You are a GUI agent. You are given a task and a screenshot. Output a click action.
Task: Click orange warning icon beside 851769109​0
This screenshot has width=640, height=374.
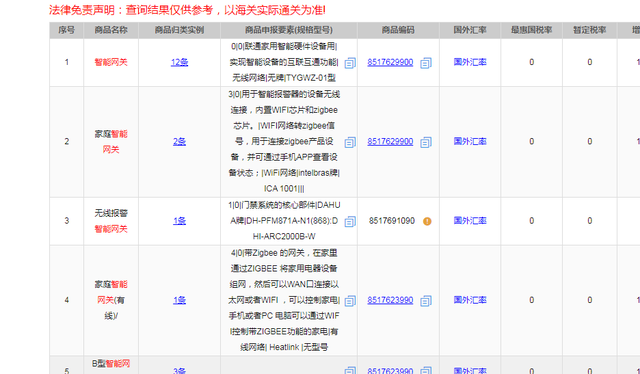pyautogui.click(x=427, y=221)
